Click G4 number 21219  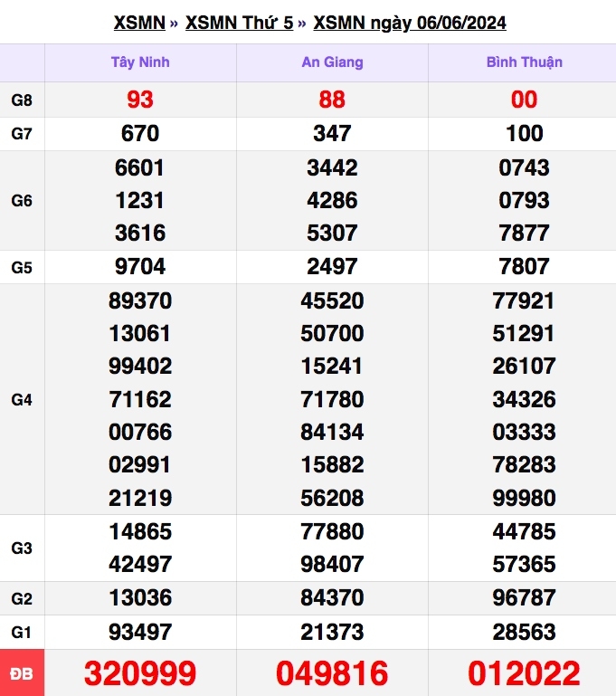click(x=140, y=498)
